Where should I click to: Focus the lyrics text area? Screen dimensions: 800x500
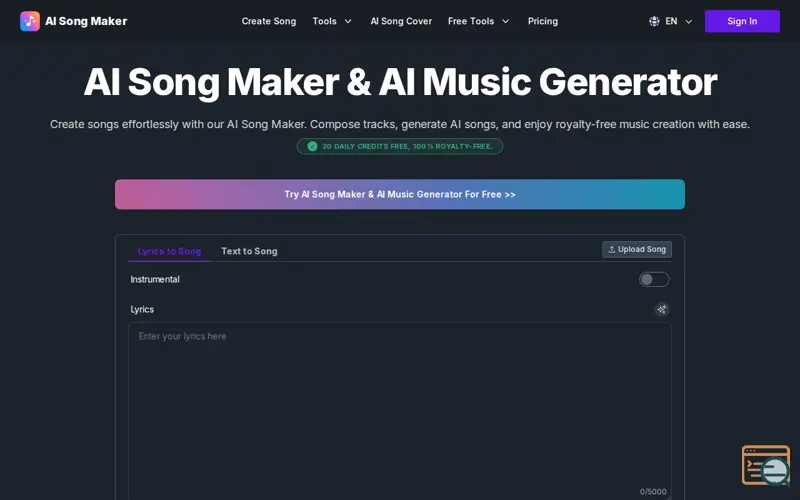[399, 411]
